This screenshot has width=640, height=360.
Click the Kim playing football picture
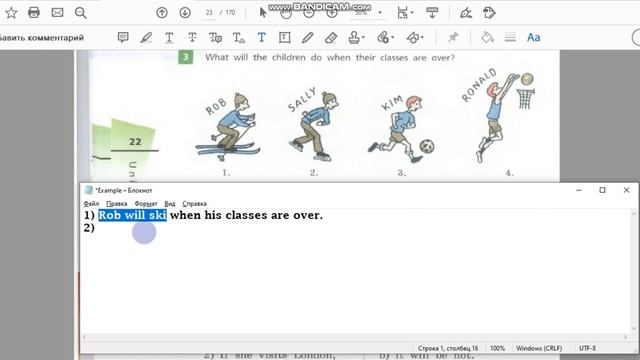pyautogui.click(x=402, y=129)
